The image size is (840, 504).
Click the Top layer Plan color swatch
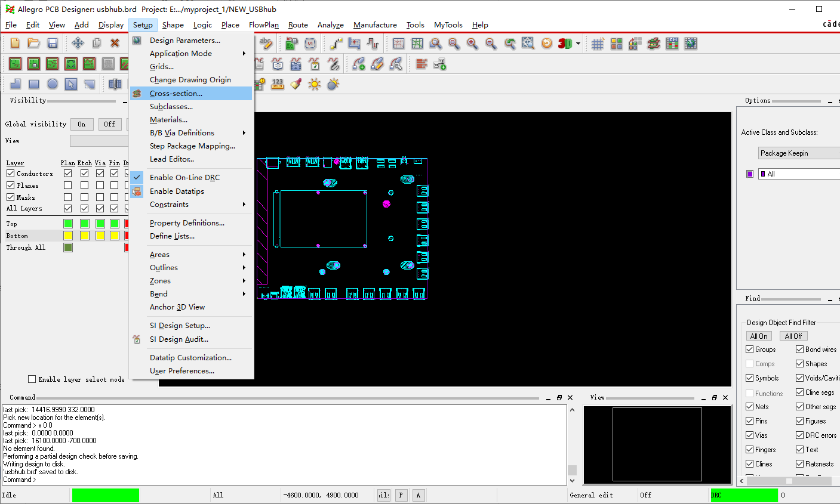68,224
